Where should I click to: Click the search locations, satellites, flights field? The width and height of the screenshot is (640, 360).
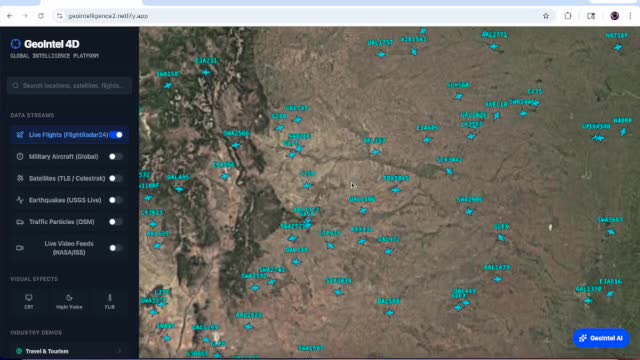click(69, 86)
